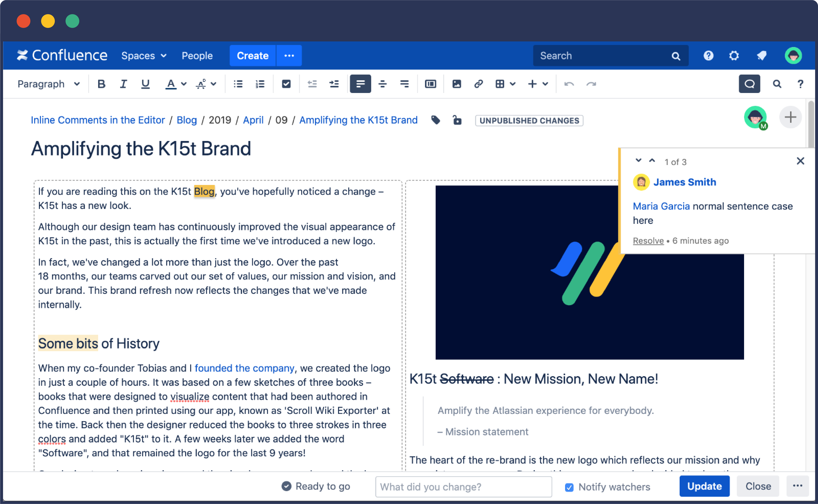This screenshot has width=818, height=504.
Task: Apply the current text color A button
Action: 171,84
